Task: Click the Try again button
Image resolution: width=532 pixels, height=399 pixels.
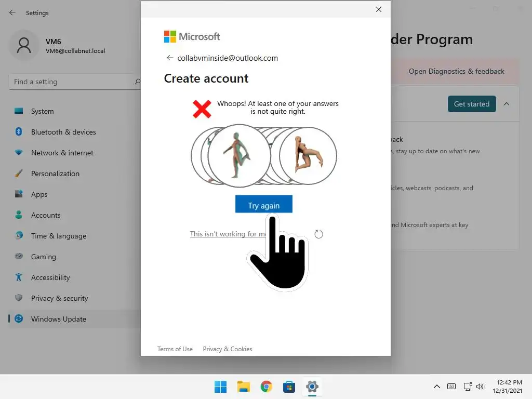Action: [x=263, y=204]
